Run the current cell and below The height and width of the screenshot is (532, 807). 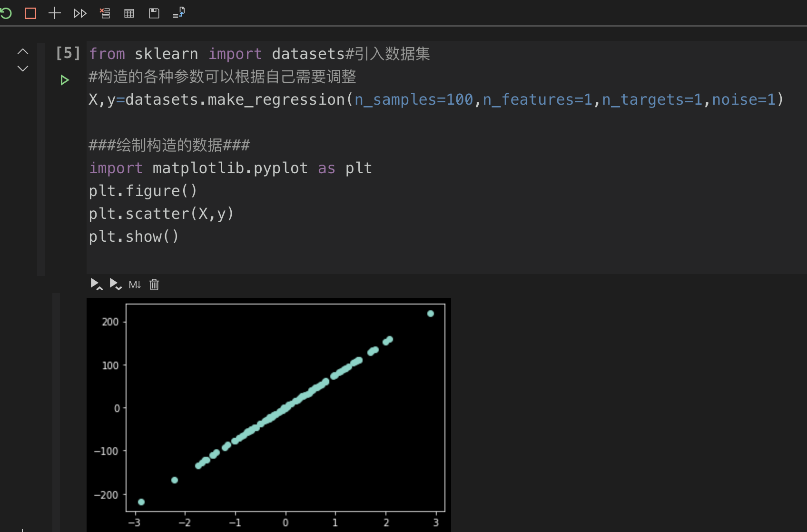115,284
